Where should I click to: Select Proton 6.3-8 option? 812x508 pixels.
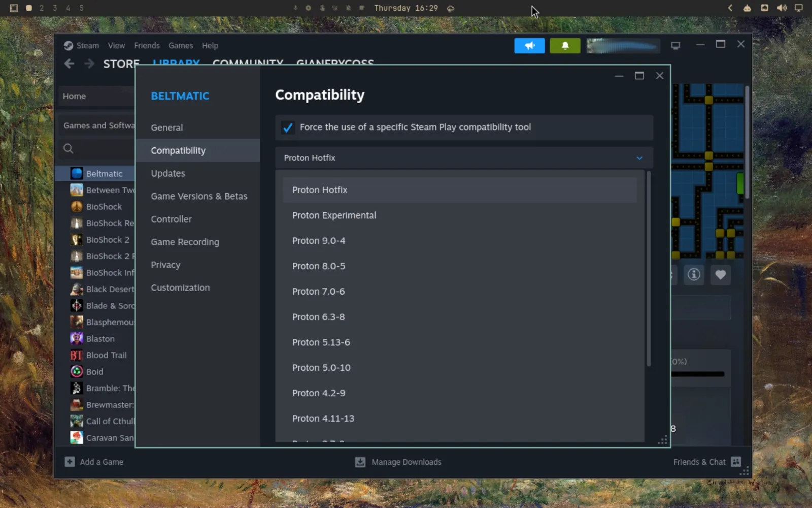click(x=460, y=317)
